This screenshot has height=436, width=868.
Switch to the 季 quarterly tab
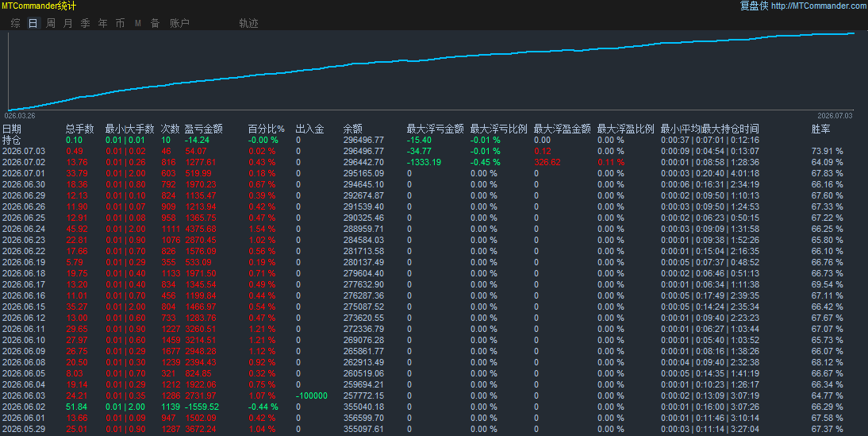pyautogui.click(x=85, y=23)
